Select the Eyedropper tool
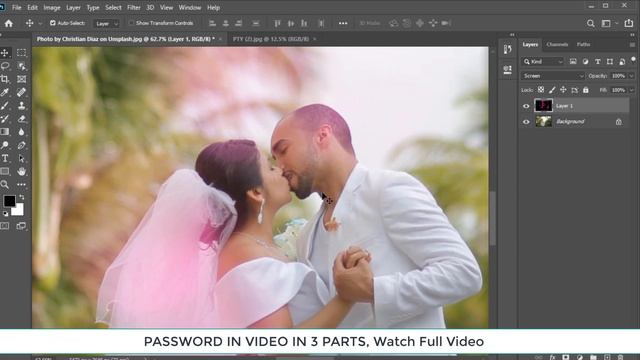The image size is (640, 360). (x=5, y=93)
